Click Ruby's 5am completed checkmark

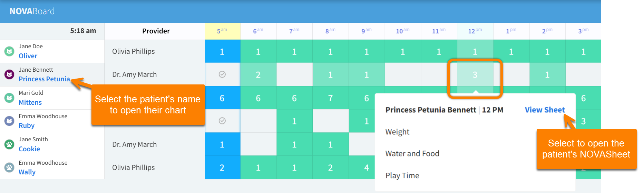coord(222,121)
